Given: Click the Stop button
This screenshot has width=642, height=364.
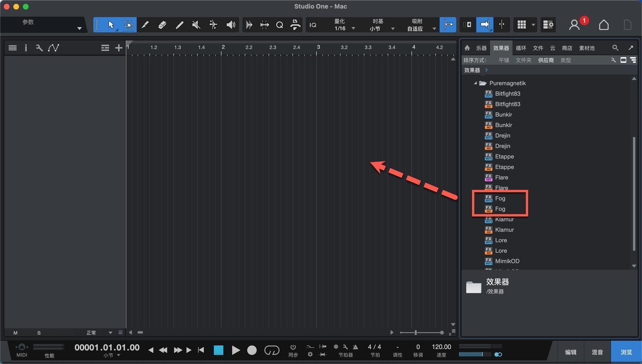Looking at the screenshot, I should 218,350.
